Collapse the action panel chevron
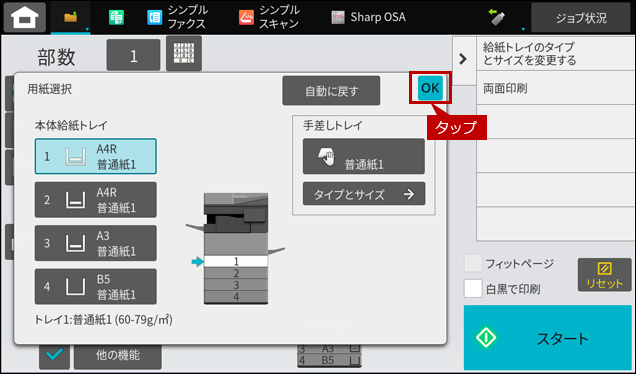Screen dimensions: 636x374 coord(463,59)
